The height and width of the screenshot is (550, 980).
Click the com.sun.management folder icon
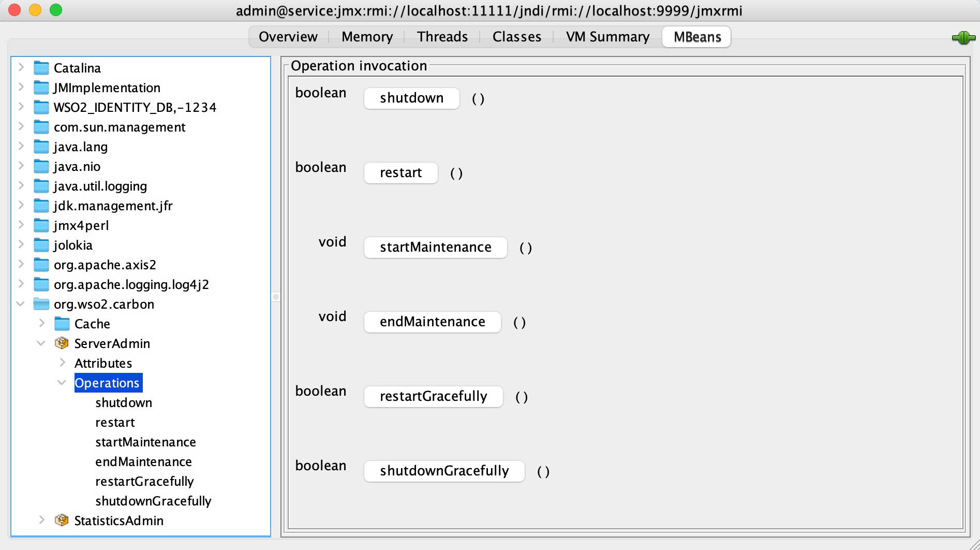pos(41,127)
